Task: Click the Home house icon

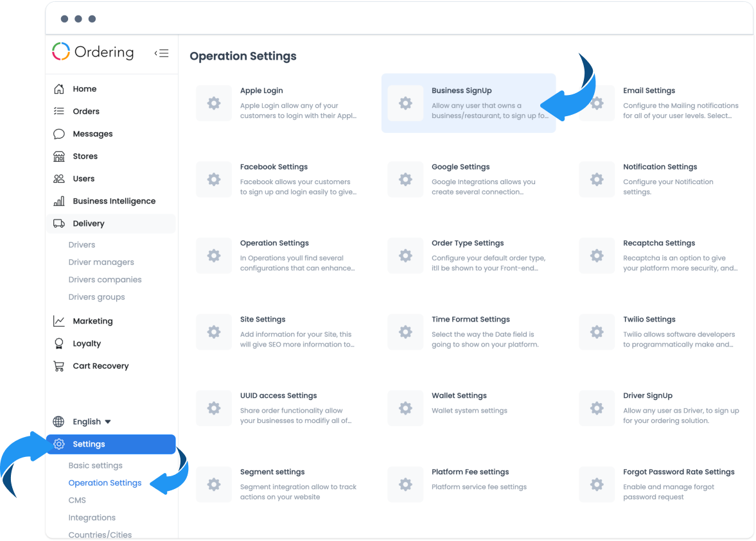Action: (x=59, y=89)
